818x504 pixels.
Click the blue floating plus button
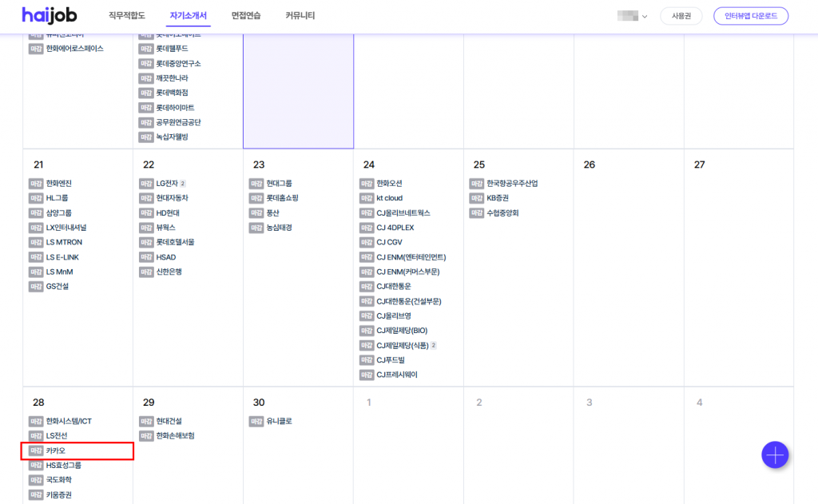point(775,455)
